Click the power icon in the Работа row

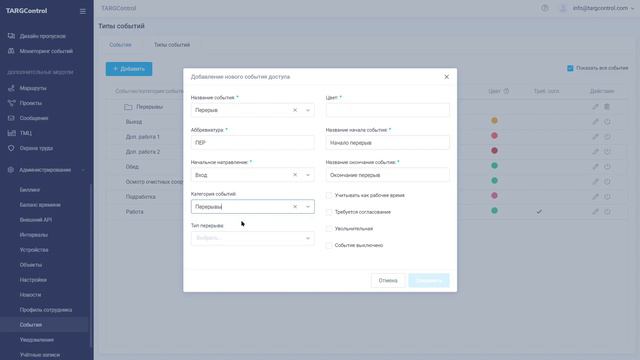(607, 211)
